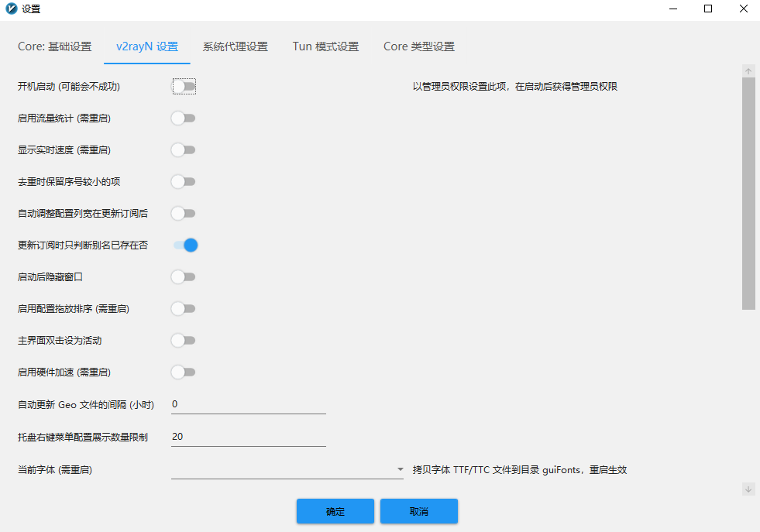Enable 启用流量统计 (需重启) switch
Image resolution: width=760 pixels, height=532 pixels.
[183, 118]
